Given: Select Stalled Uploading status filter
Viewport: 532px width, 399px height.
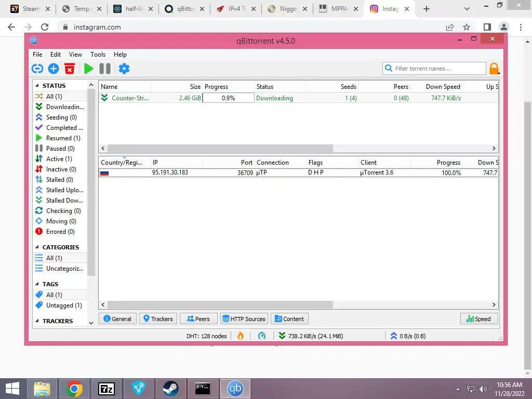Looking at the screenshot, I should coord(60,190).
